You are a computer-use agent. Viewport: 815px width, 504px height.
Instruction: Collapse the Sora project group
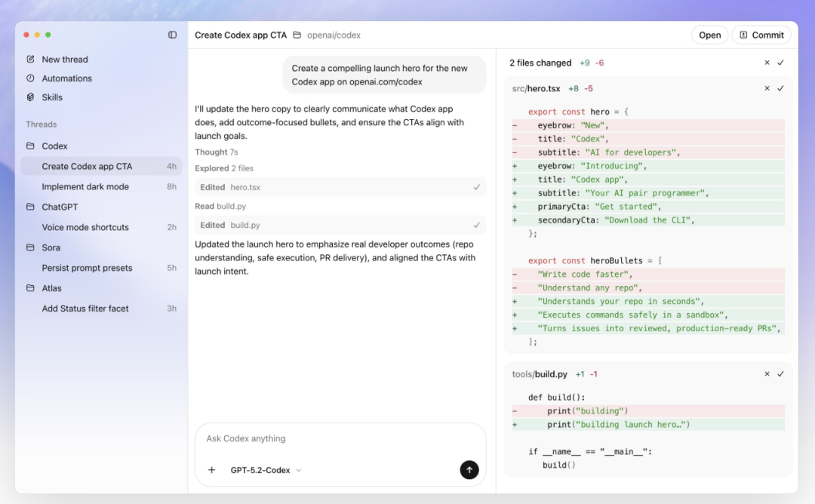pyautogui.click(x=51, y=247)
